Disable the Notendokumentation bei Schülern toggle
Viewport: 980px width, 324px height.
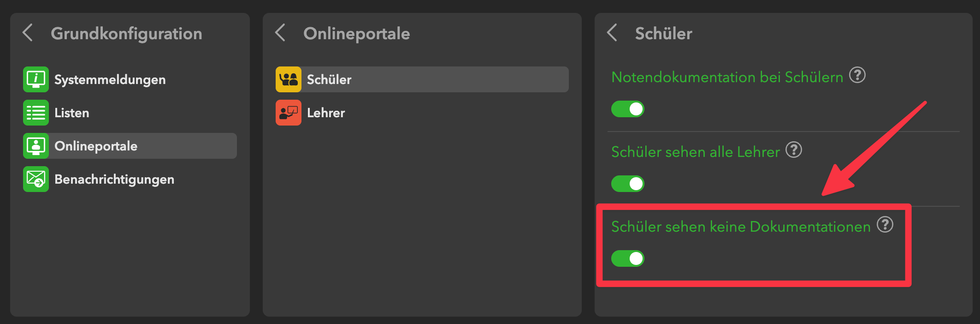tap(628, 109)
